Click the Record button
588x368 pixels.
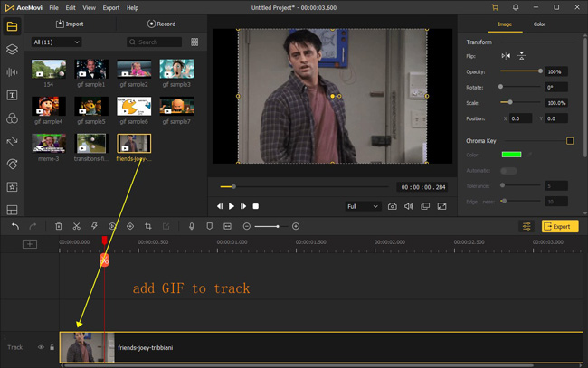161,24
